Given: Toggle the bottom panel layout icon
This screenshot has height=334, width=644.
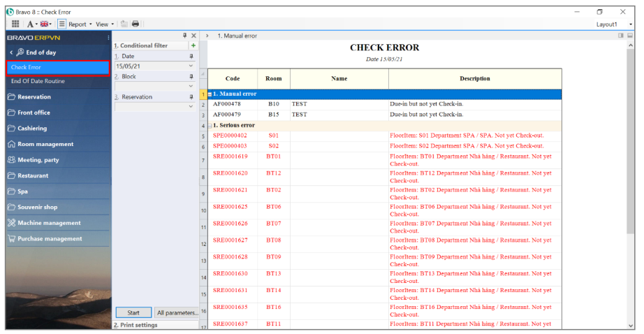Looking at the screenshot, I should [x=629, y=36].
